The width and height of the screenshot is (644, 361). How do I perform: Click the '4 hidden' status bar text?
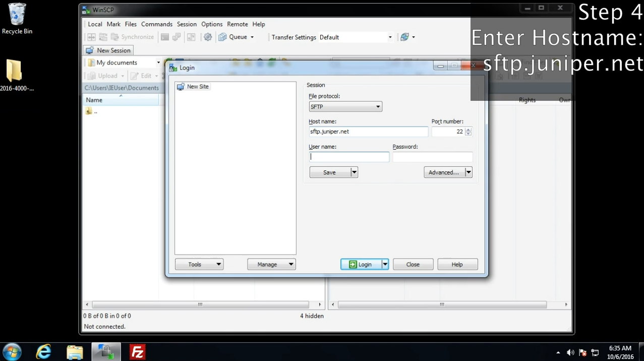coord(312,316)
